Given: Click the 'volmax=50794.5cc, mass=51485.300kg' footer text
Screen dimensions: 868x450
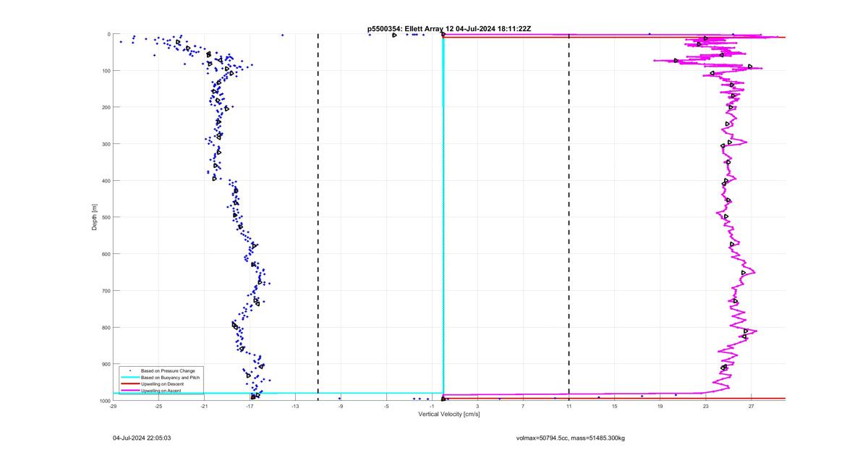Looking at the screenshot, I should point(571,438).
